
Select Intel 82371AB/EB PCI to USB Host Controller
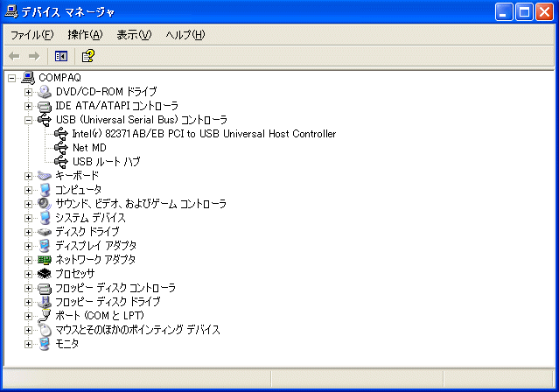[x=203, y=134]
